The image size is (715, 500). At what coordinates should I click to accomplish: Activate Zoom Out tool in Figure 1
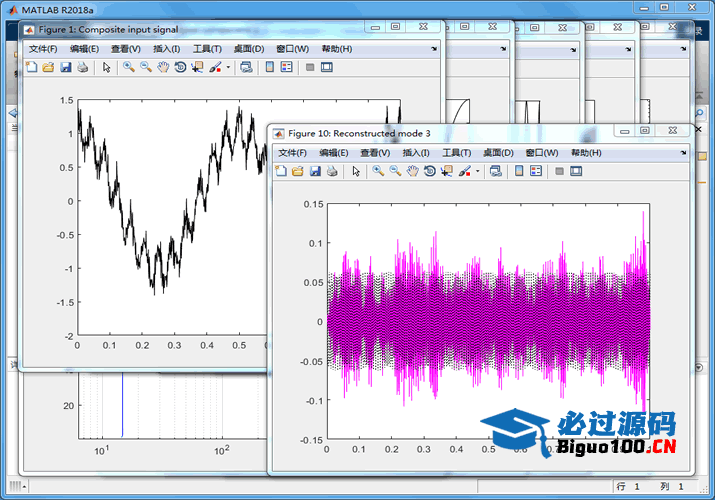(146, 67)
